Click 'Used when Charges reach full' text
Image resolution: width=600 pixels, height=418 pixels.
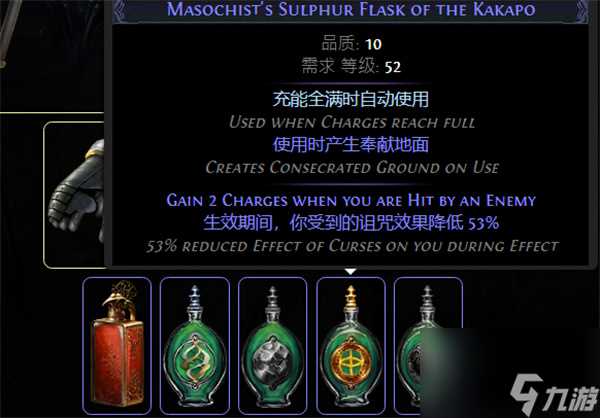pos(352,122)
